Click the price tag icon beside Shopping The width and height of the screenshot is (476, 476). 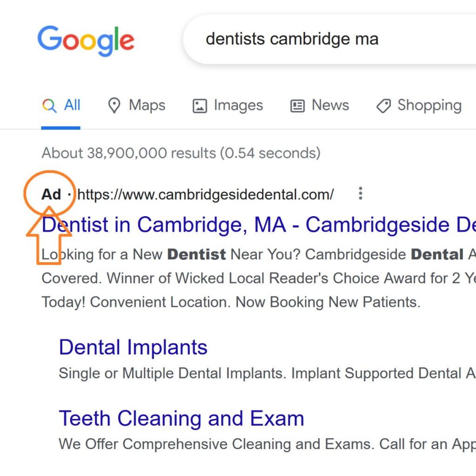(383, 106)
